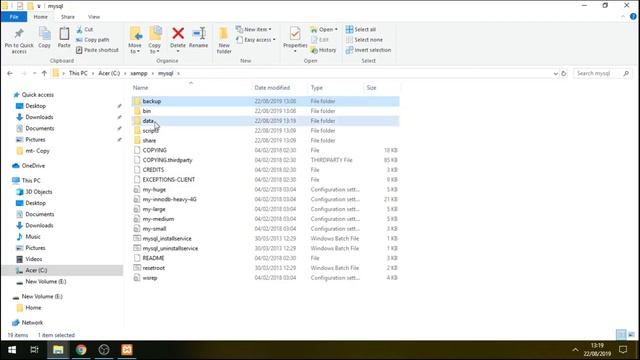Open Task View on taskbar
Image resolution: width=640 pixels, height=360 pixels.
click(x=35, y=350)
